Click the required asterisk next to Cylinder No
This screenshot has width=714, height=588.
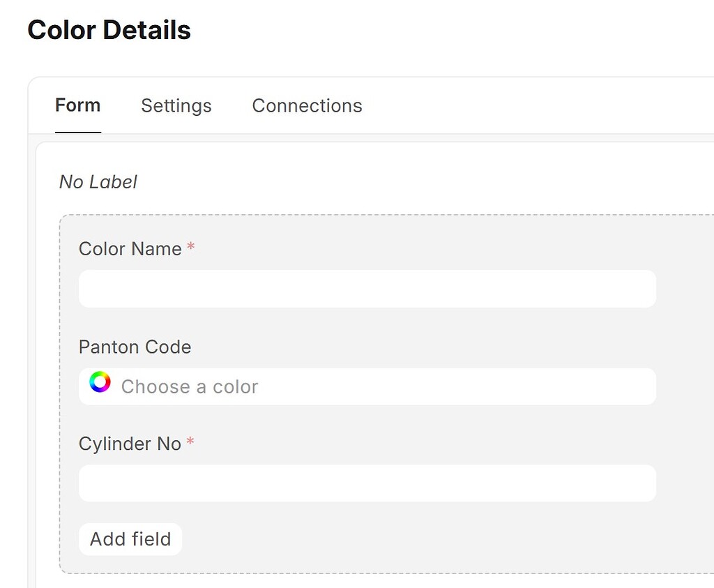[x=190, y=441]
